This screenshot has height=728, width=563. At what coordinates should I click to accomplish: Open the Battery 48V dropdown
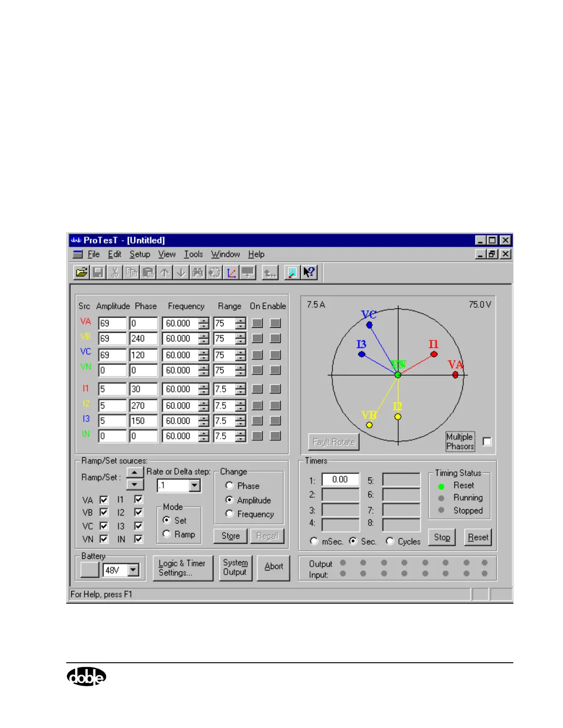click(x=133, y=570)
